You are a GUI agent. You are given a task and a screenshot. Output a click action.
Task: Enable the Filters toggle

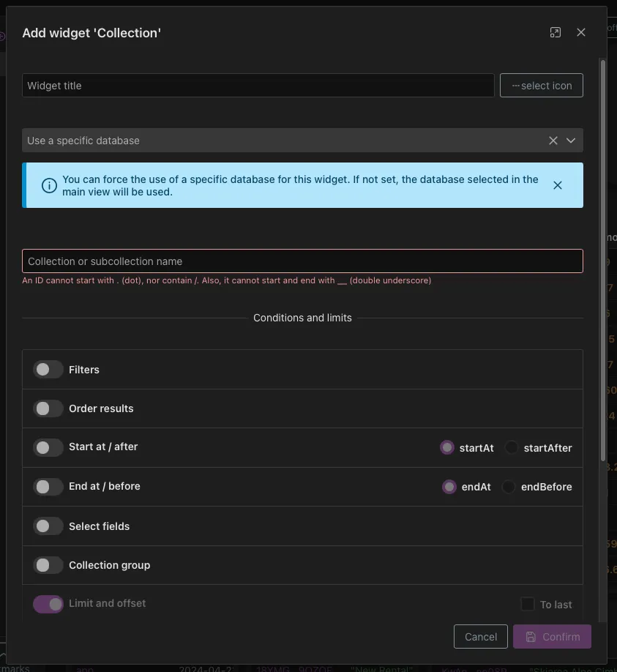(x=48, y=369)
